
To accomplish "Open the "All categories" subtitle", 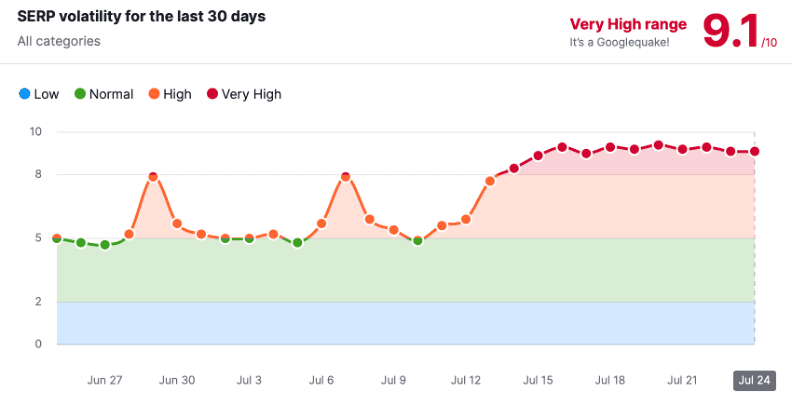I will [59, 41].
